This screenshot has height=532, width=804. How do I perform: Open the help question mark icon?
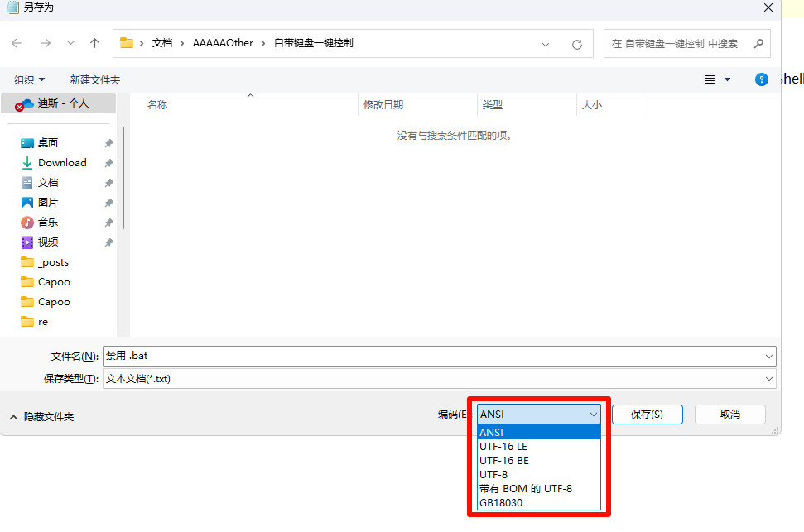click(x=762, y=79)
